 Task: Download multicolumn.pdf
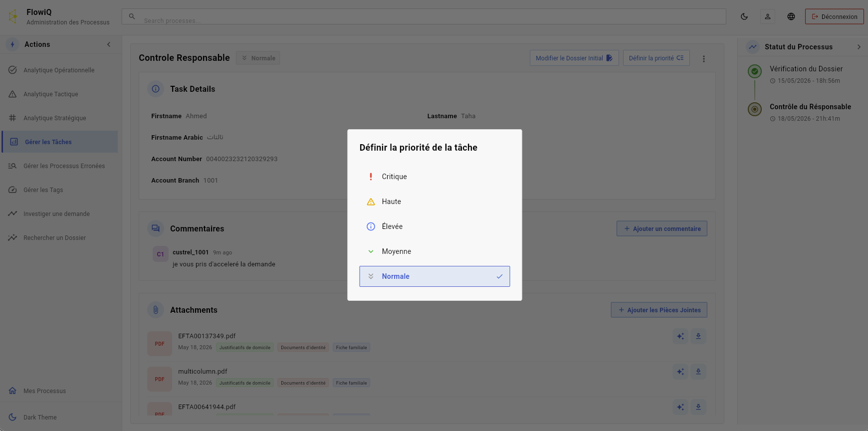coord(698,372)
